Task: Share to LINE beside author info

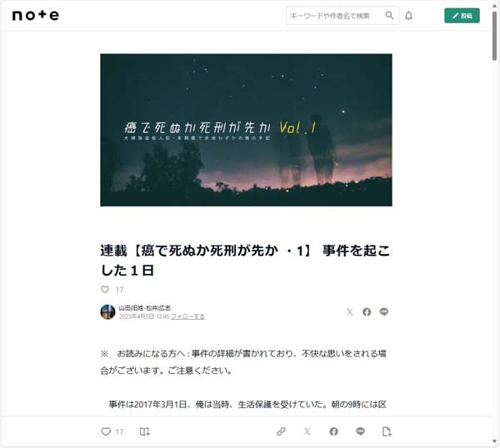Action: point(383,311)
